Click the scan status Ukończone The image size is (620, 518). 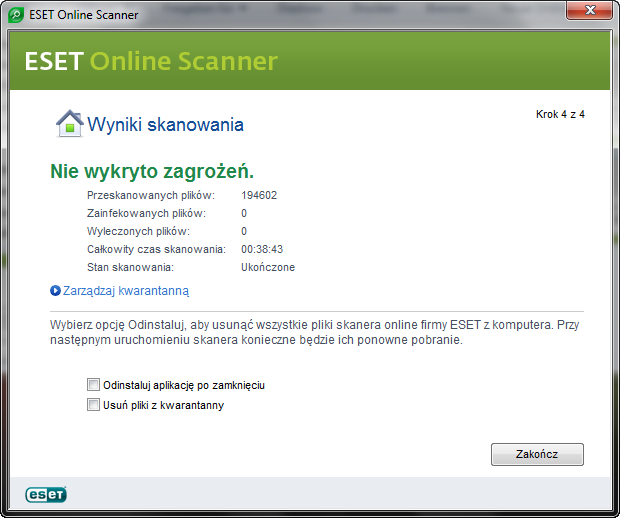point(268,267)
